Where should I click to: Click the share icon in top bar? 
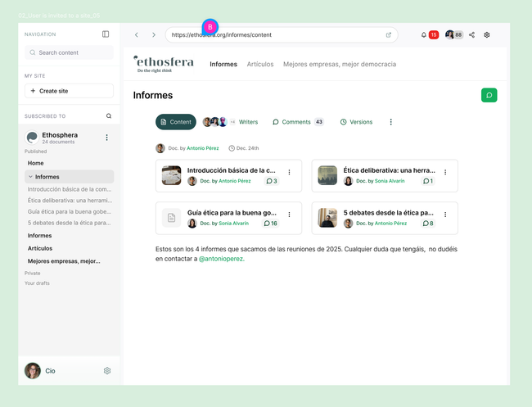coord(471,35)
